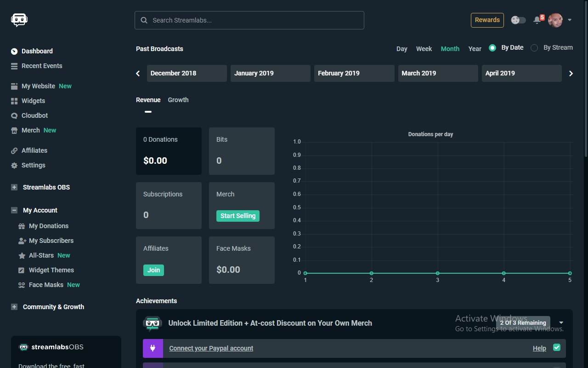
Task: Click the Search Streamlabs input field
Action: (x=249, y=20)
